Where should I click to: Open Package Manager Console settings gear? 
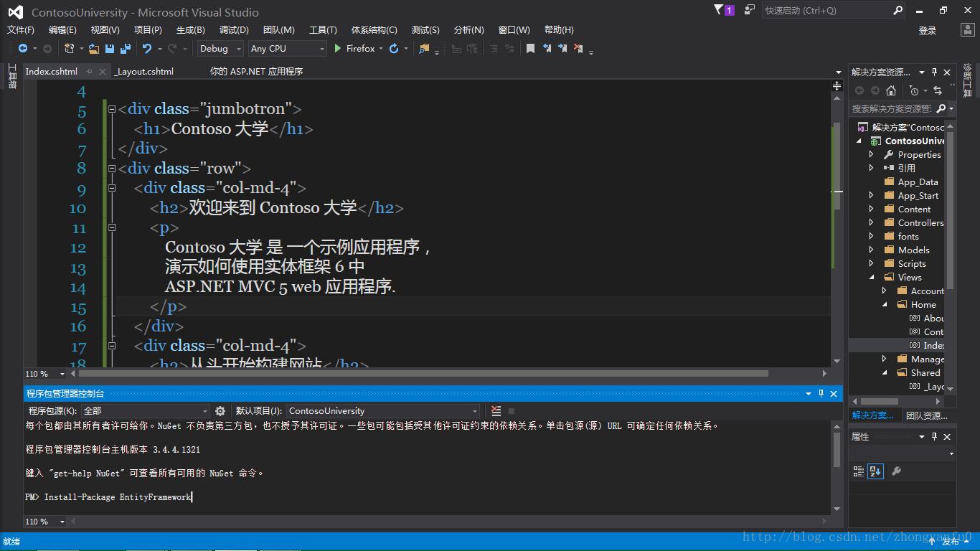[x=220, y=411]
